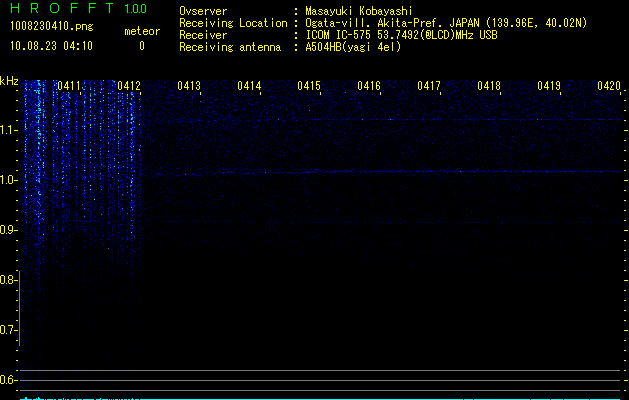The height and width of the screenshot is (400, 629).
Task: Click location text Ogata-vill. Akita-Pref. JAPAN
Action: [392, 23]
